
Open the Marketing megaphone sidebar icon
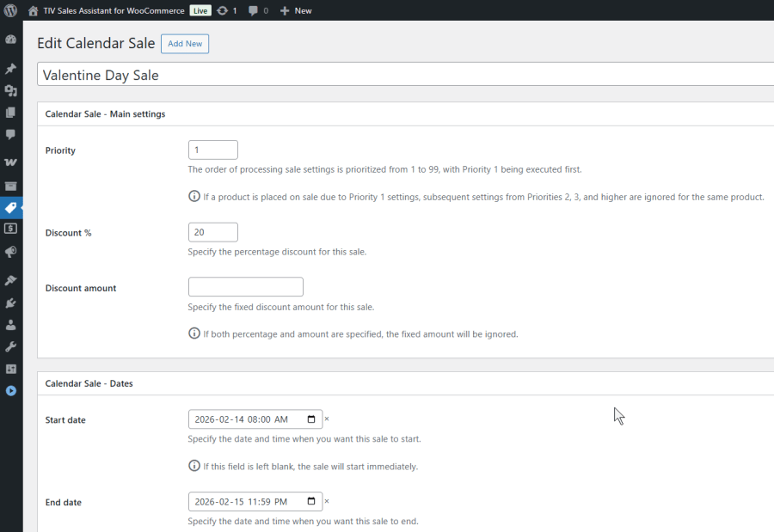10,252
